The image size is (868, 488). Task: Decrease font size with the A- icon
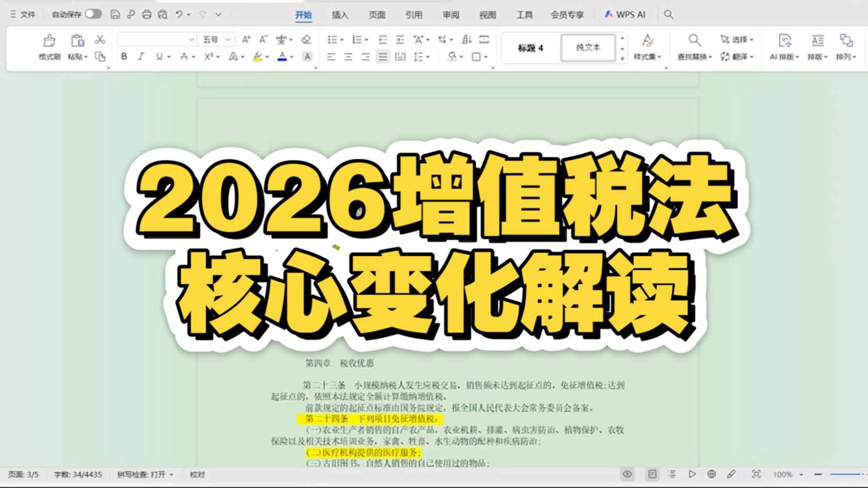263,40
